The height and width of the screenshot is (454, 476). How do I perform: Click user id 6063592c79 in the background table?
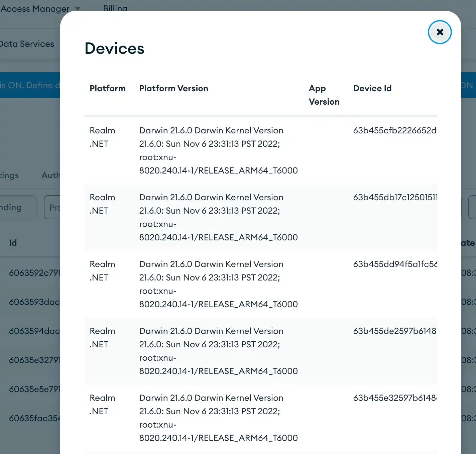33,273
